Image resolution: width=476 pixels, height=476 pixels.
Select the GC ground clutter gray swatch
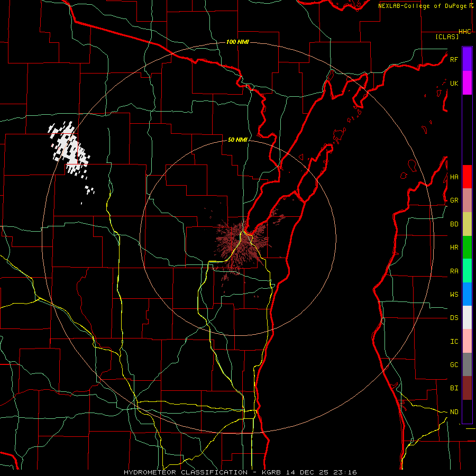[467, 364]
